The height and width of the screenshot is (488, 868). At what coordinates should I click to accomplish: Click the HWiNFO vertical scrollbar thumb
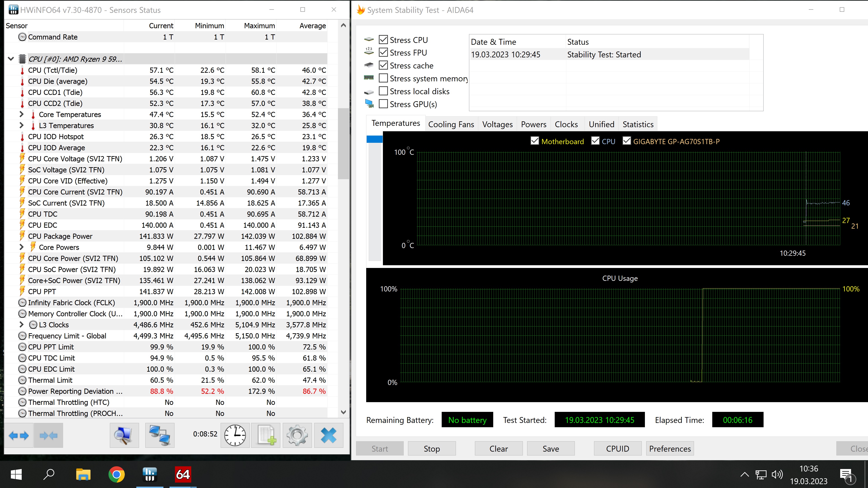343,143
